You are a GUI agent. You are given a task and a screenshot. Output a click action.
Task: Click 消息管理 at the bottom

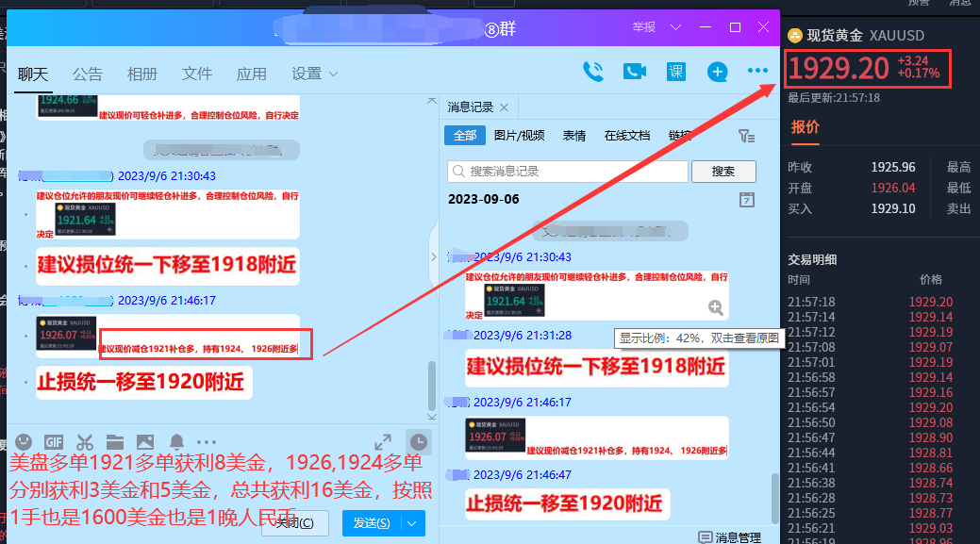coord(738,537)
